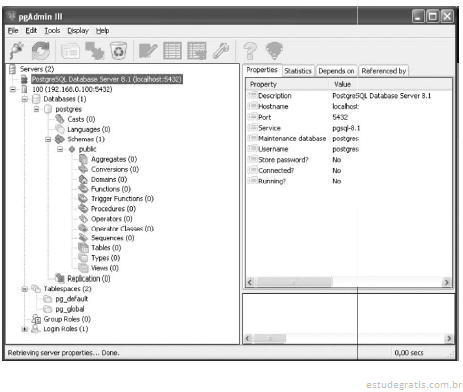Select Tables (0) in the tree

106,248
